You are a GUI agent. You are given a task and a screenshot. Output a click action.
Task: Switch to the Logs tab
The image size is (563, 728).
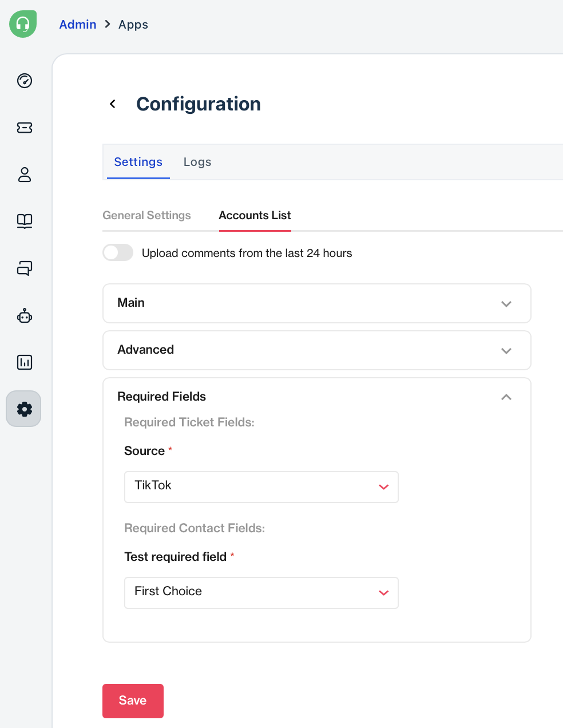(197, 162)
